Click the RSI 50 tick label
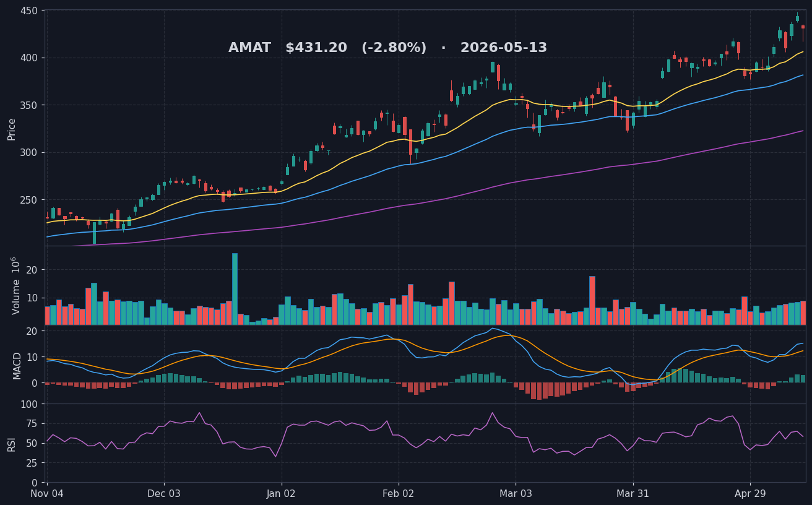The height and width of the screenshot is (505, 812). (x=33, y=444)
